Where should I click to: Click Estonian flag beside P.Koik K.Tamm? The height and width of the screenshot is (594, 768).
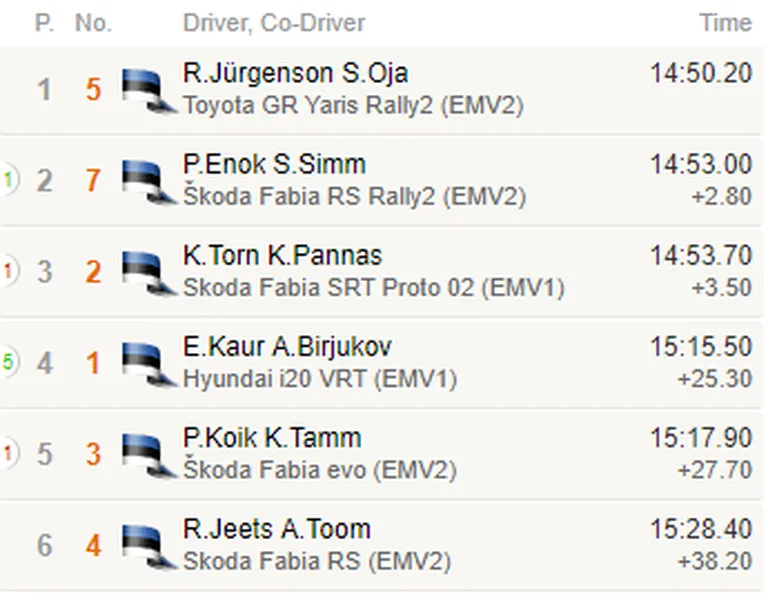pyautogui.click(x=149, y=455)
